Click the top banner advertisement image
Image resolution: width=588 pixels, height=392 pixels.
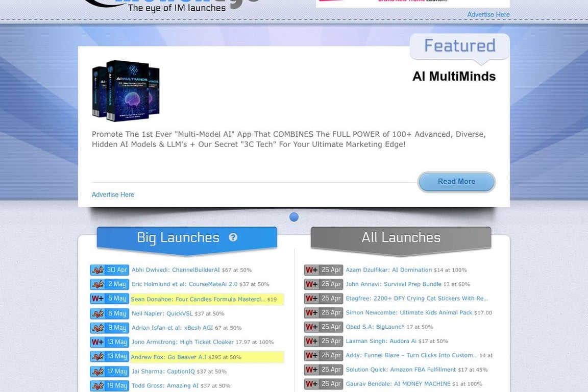click(x=413, y=4)
